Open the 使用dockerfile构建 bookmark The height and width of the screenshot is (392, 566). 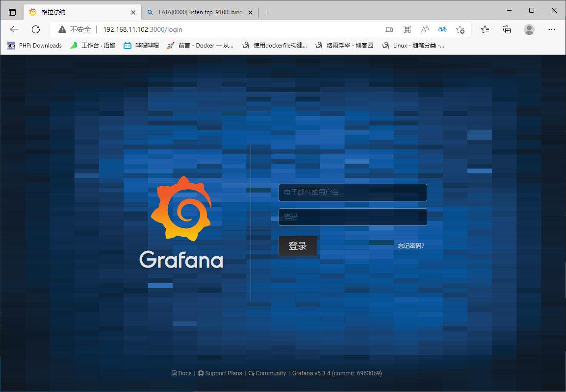[x=275, y=46]
